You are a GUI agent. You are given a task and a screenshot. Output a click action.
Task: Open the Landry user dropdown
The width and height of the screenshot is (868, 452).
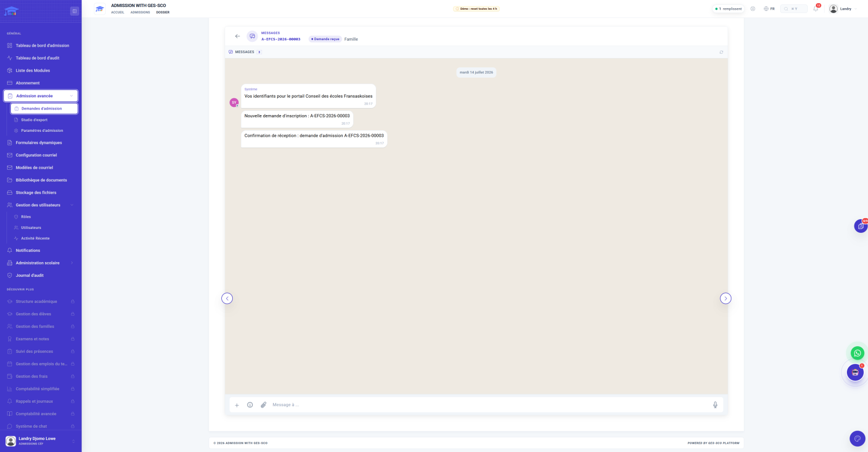[843, 9]
